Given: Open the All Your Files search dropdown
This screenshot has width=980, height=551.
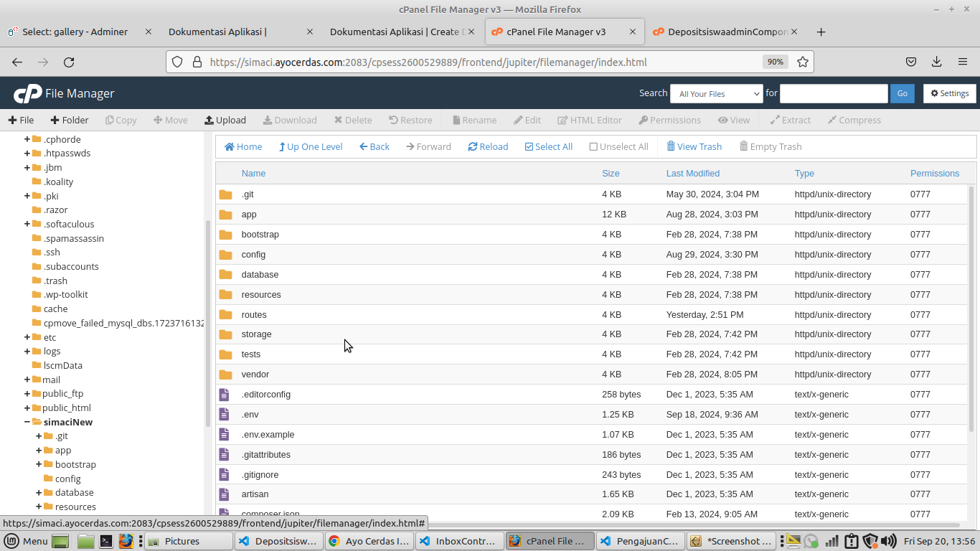Looking at the screenshot, I should [x=716, y=93].
